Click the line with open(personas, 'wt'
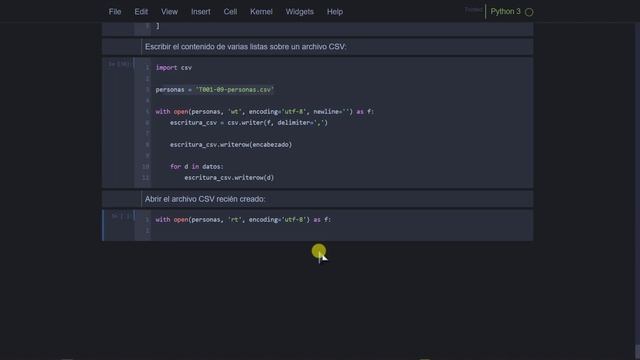Viewport: 640px width, 360px height. tap(264, 111)
